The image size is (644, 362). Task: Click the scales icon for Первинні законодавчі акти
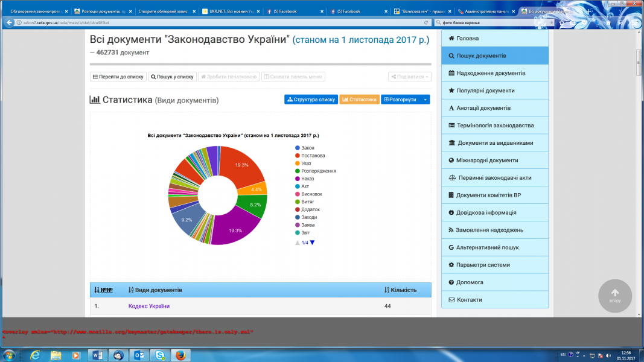point(452,178)
